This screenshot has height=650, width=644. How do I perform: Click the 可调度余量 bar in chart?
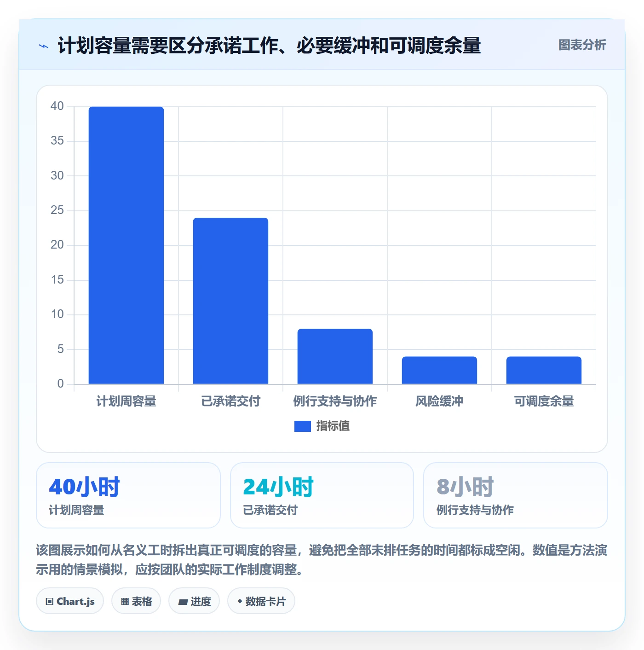(x=544, y=370)
